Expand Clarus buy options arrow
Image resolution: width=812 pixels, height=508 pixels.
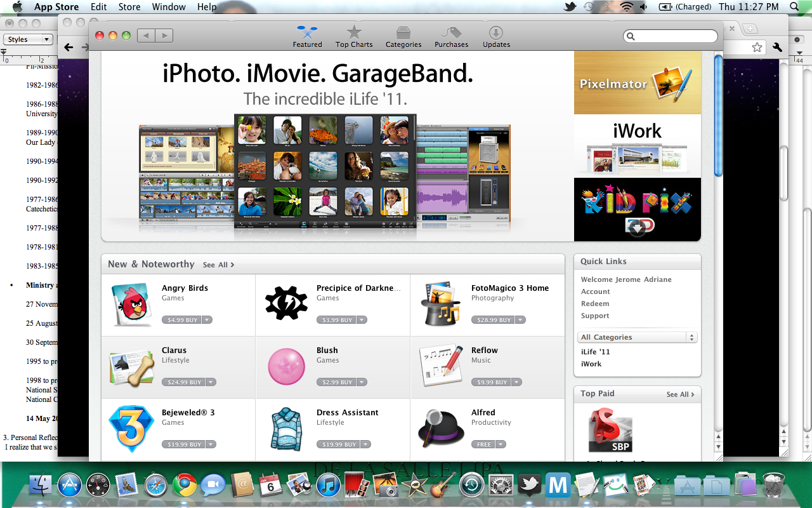[x=211, y=382]
